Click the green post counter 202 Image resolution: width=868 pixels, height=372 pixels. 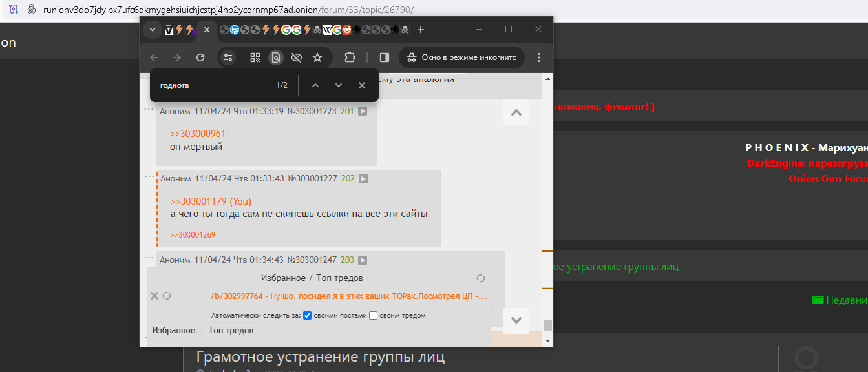pyautogui.click(x=348, y=178)
